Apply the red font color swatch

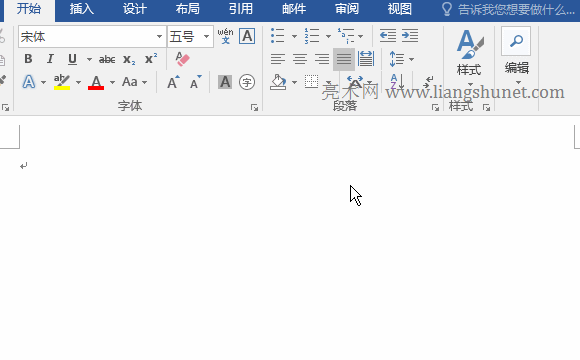96,82
